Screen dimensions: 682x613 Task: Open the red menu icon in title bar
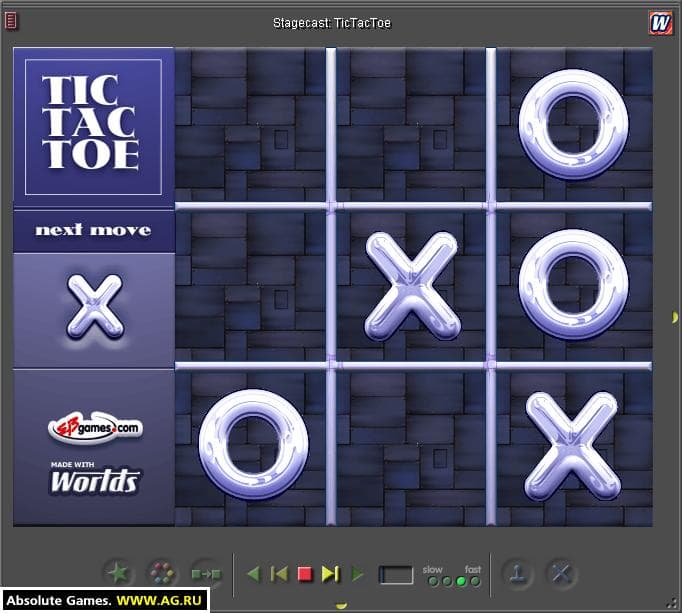(11, 20)
